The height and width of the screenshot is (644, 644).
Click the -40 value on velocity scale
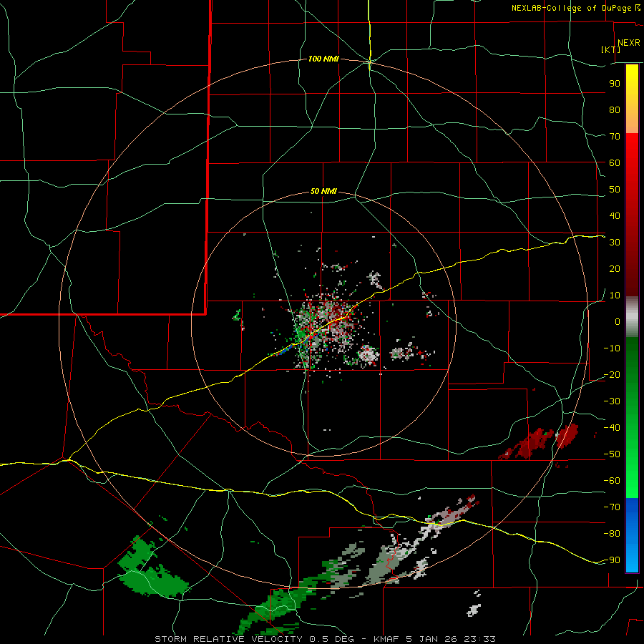612,428
